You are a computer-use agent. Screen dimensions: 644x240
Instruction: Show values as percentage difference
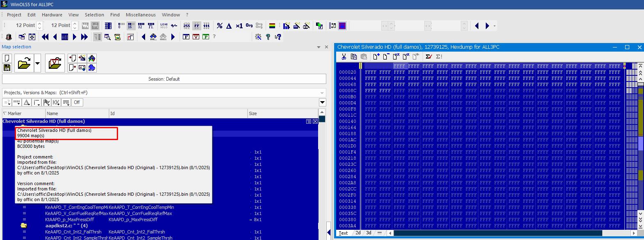220,25
